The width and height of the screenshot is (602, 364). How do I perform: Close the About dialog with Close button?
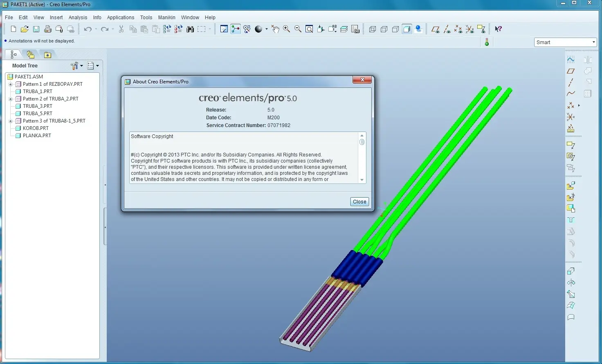coord(359,202)
